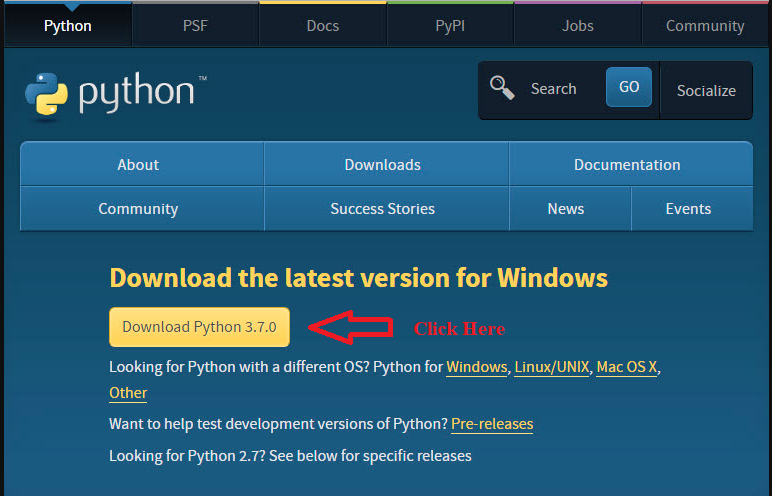Click the Download Python 3.7.0 button
772x496 pixels.
click(199, 327)
